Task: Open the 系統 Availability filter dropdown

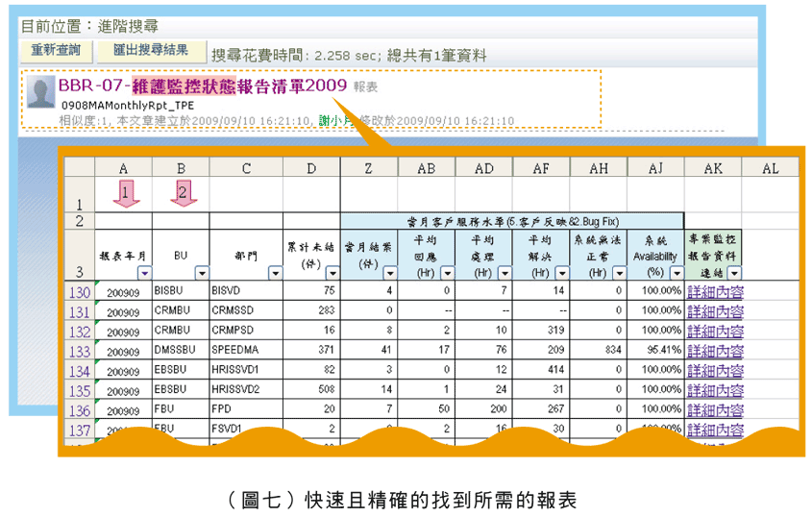Action: pos(675,274)
